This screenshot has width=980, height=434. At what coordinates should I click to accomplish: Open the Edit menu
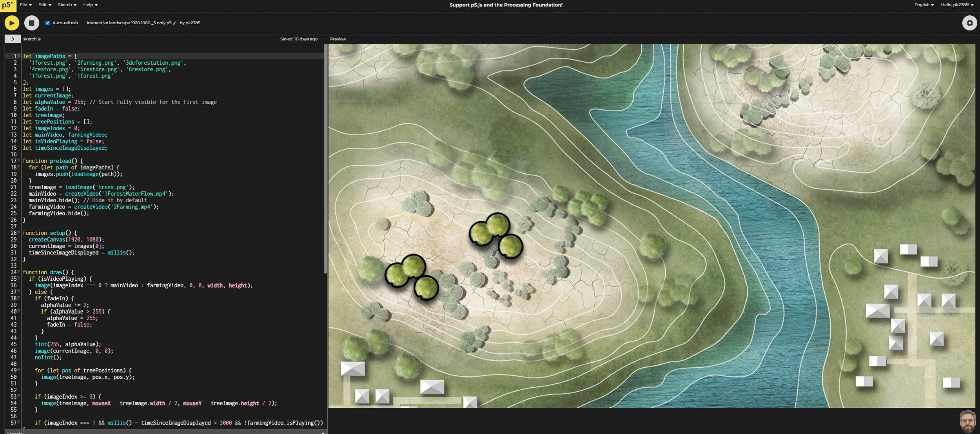pos(45,5)
